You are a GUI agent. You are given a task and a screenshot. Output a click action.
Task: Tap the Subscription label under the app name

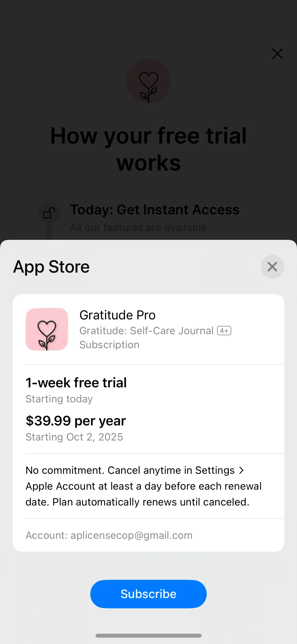(x=109, y=345)
